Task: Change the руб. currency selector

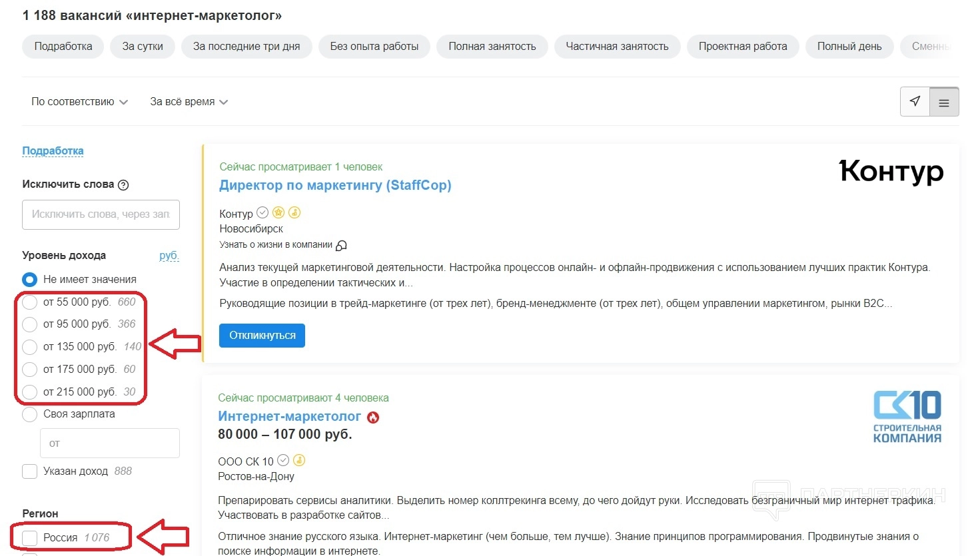Action: [169, 256]
